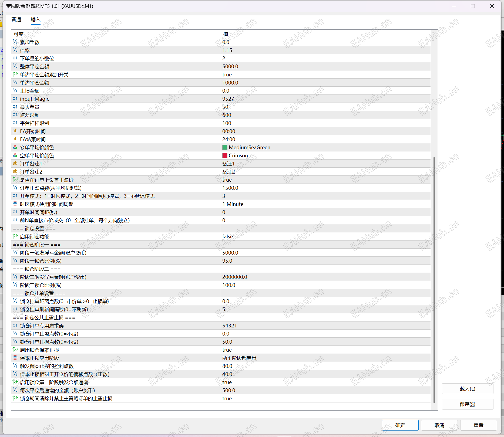
Task: Click the ab icon beside 订单备注1
Action: click(x=15, y=164)
